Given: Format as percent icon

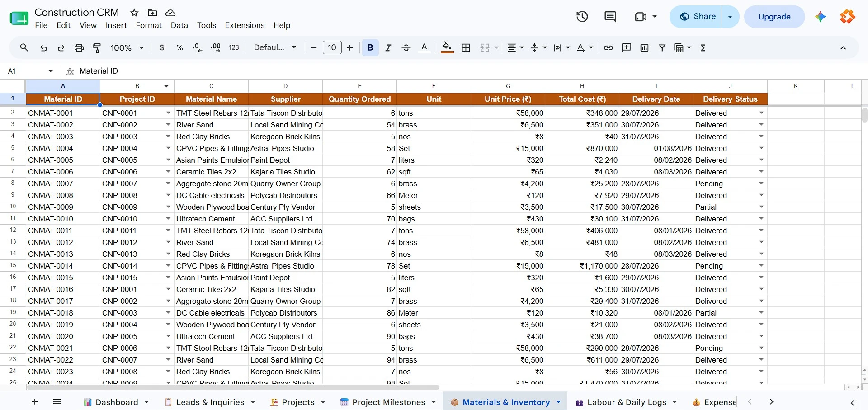Looking at the screenshot, I should click(179, 47).
